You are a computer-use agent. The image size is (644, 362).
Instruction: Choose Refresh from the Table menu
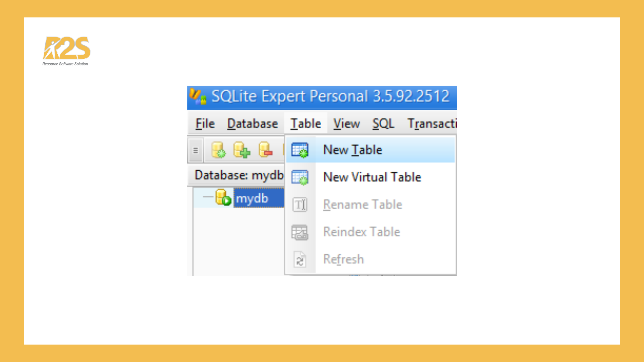tap(343, 259)
